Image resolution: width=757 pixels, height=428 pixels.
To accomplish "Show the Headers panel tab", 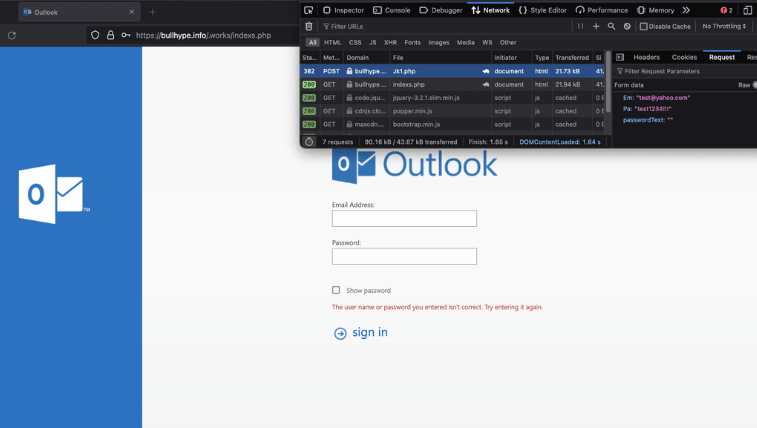I will (x=646, y=57).
